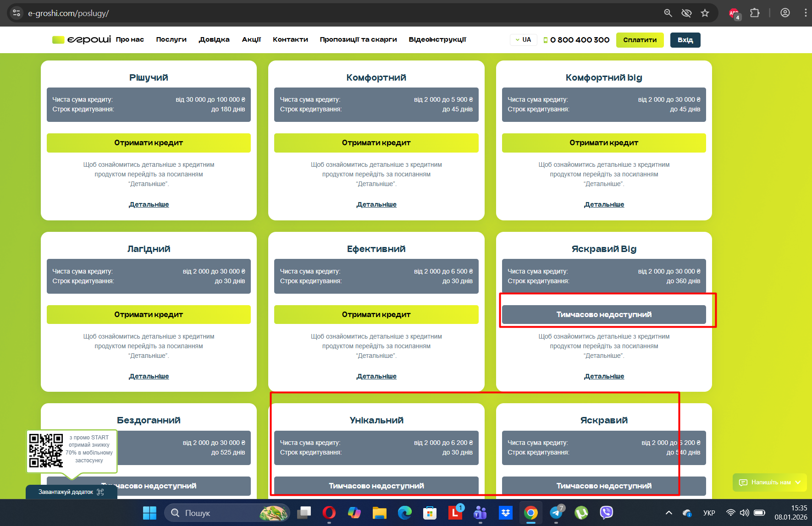Click the unavailable button under Унікальний

point(376,486)
